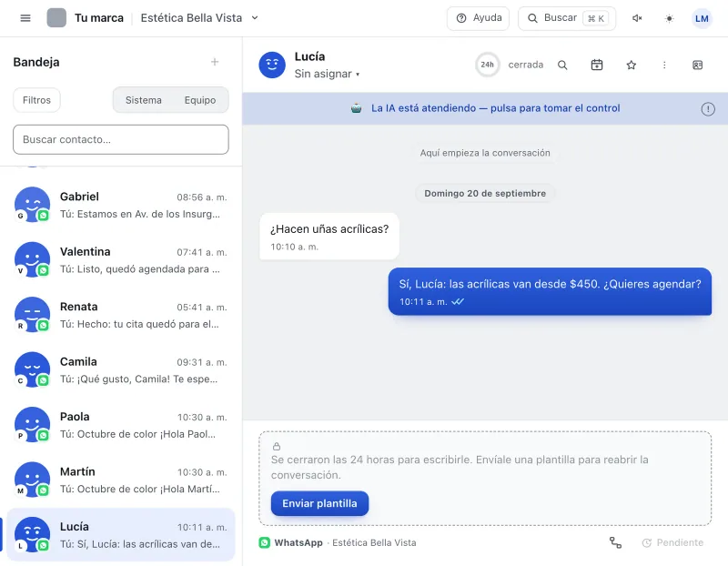Viewport: 728px width, 566px height.
Task: Click the lock icon in the composer
Action: tap(277, 446)
